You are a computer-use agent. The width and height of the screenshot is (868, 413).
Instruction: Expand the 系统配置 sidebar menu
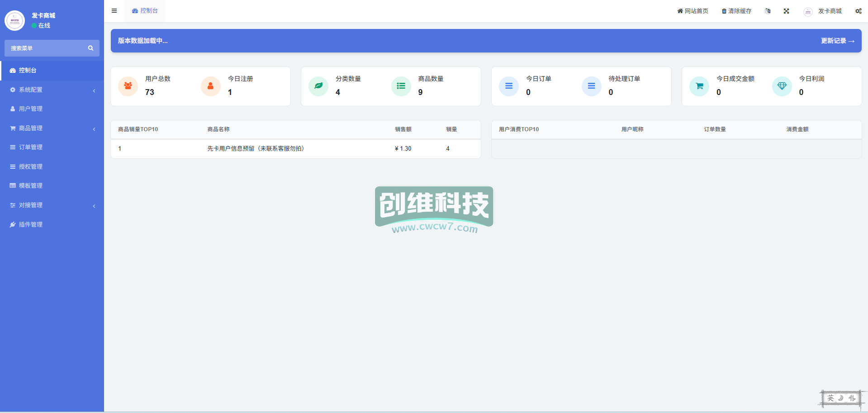click(52, 90)
